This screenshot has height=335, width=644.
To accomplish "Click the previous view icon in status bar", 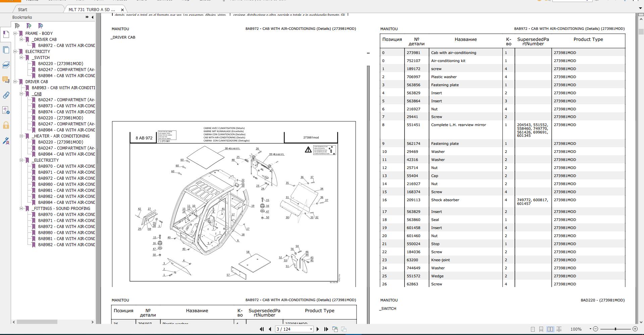I will (x=335, y=329).
